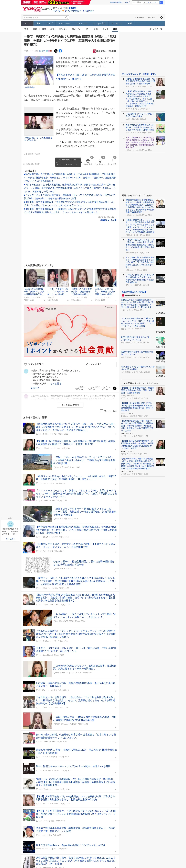Click the ログイン link in header
The height and width of the screenshot is (868, 186).
57,11
